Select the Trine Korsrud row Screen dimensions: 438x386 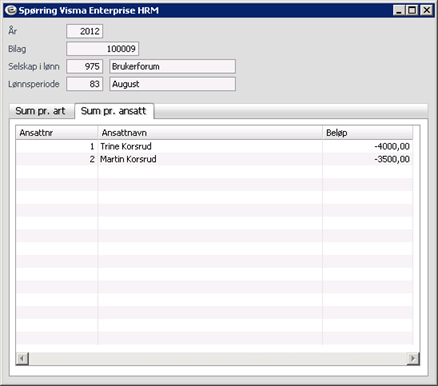[214, 146]
